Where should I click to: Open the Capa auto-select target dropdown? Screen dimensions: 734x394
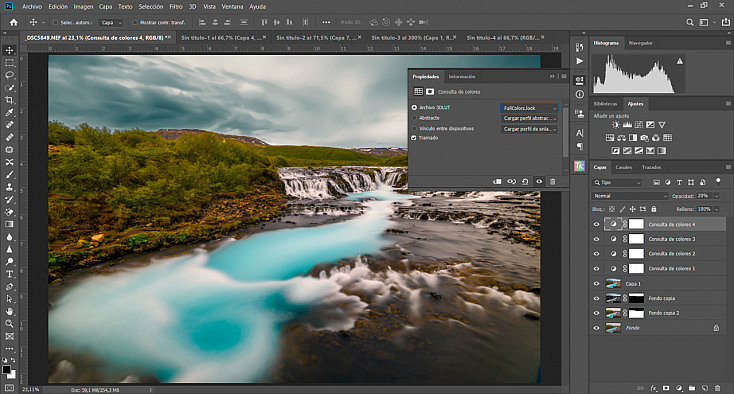pyautogui.click(x=111, y=22)
